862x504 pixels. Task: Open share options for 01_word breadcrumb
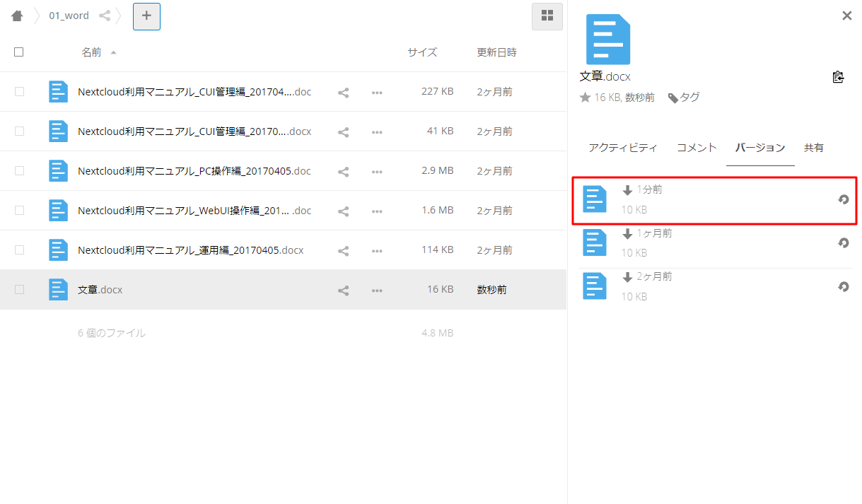(x=105, y=16)
